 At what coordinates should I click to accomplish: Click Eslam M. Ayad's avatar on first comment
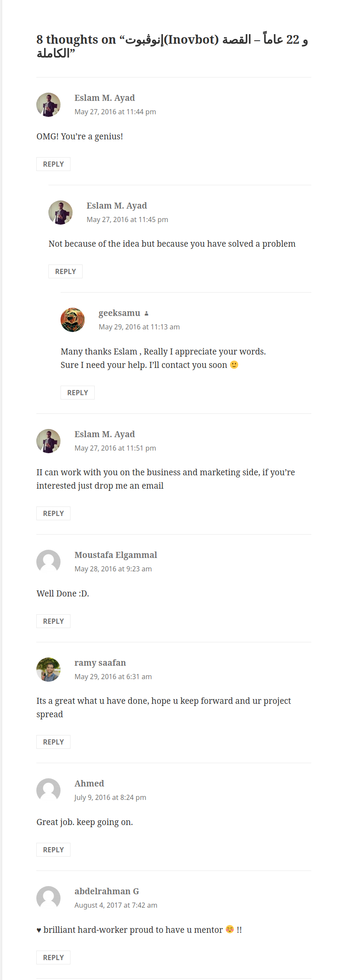(x=48, y=105)
